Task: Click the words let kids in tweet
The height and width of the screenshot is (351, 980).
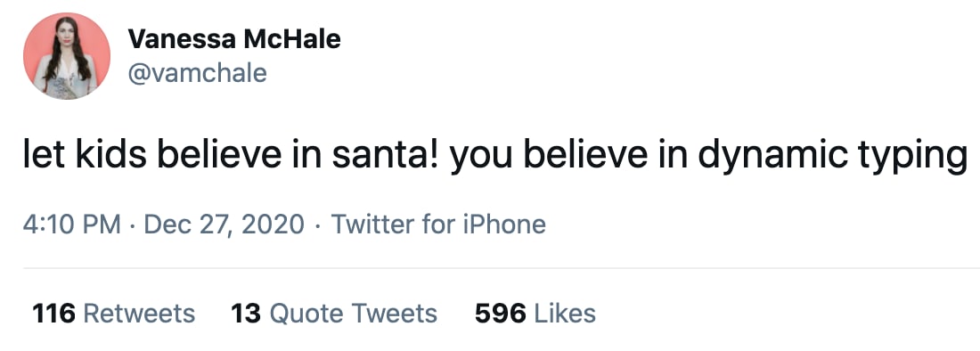Action: (85, 156)
